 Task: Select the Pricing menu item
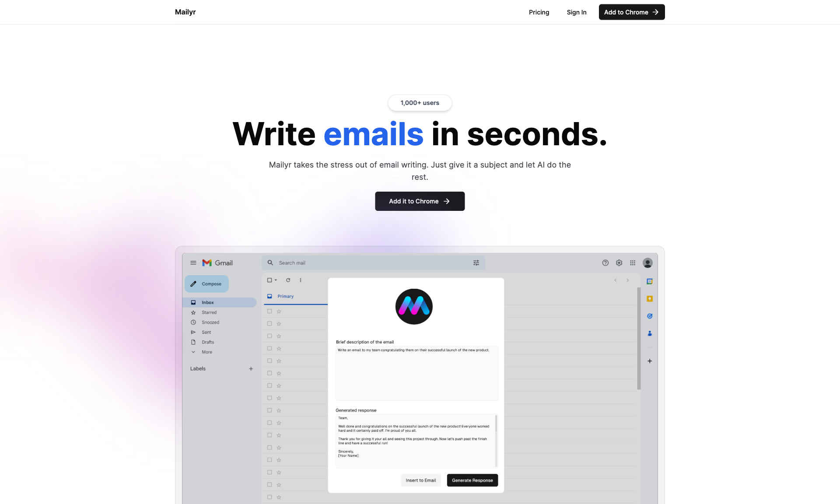tap(539, 12)
